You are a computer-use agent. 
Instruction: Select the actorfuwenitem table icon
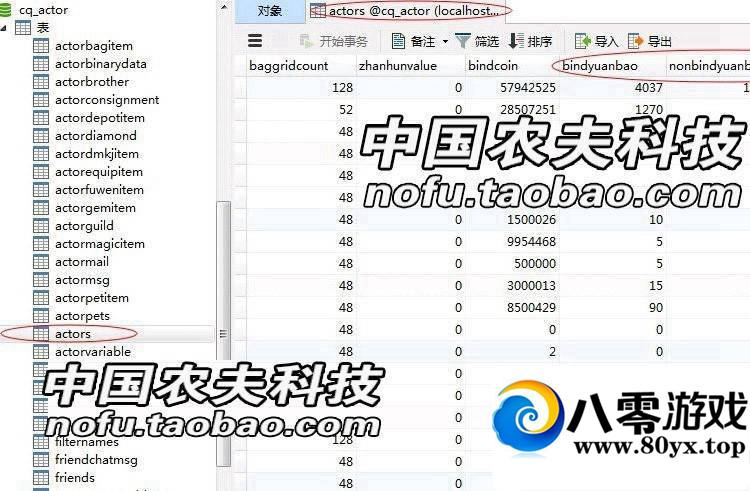click(41, 190)
